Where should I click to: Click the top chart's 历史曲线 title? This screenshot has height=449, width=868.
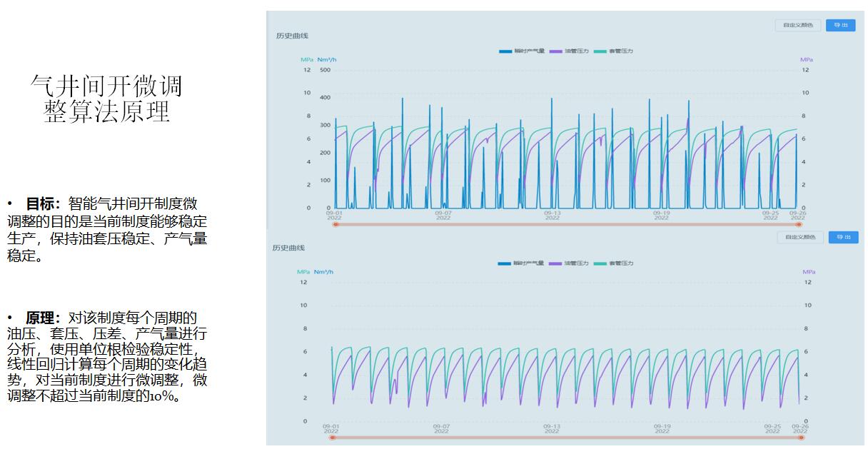tap(292, 36)
